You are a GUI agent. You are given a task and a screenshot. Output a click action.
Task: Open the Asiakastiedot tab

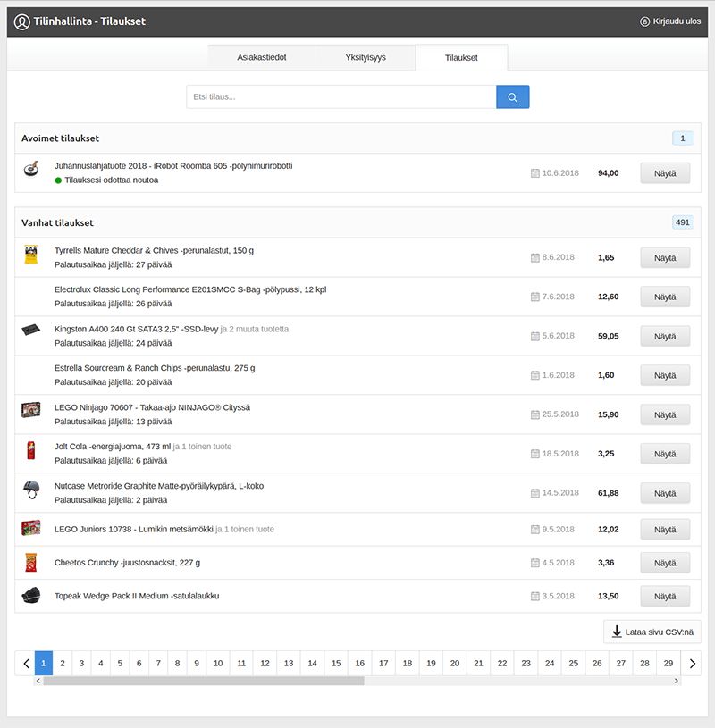coord(262,57)
